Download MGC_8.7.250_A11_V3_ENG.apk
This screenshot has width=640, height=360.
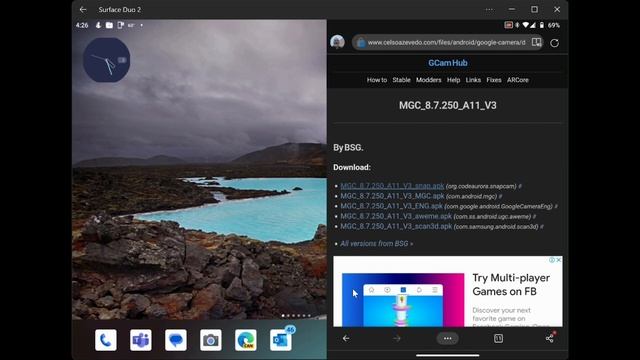click(x=391, y=206)
